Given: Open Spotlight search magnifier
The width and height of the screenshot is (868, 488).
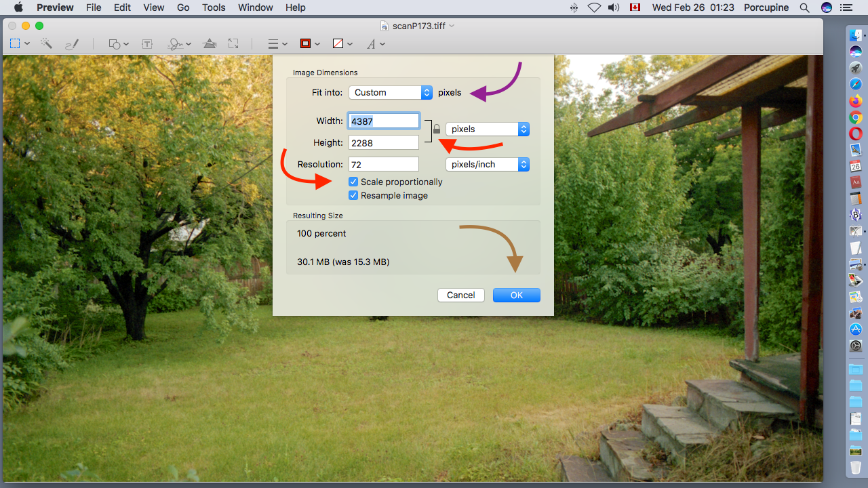Looking at the screenshot, I should 804,7.
